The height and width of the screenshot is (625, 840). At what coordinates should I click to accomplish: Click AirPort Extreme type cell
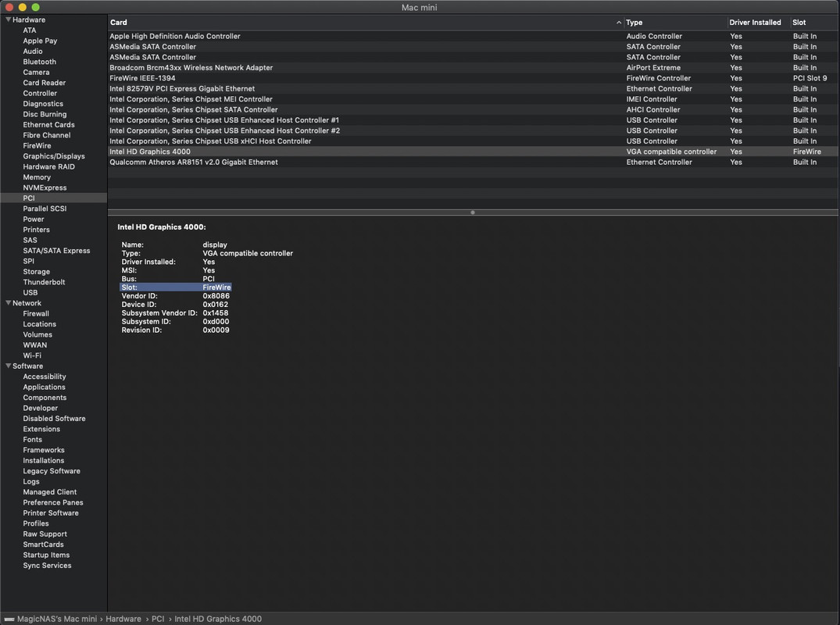pyautogui.click(x=653, y=68)
